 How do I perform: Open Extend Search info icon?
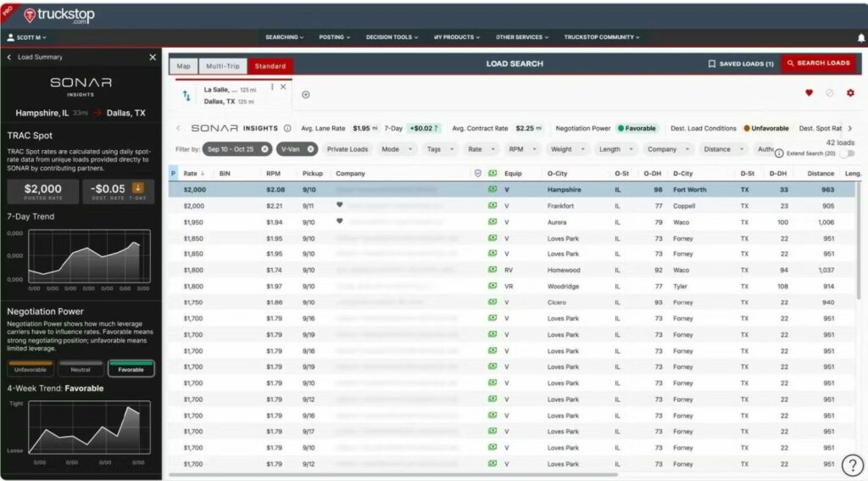pyautogui.click(x=779, y=154)
